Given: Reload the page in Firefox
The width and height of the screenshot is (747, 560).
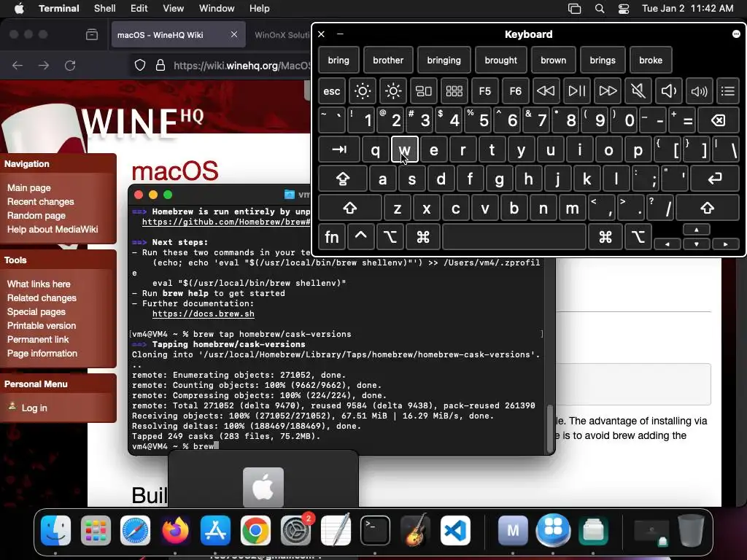Looking at the screenshot, I should click(x=70, y=65).
